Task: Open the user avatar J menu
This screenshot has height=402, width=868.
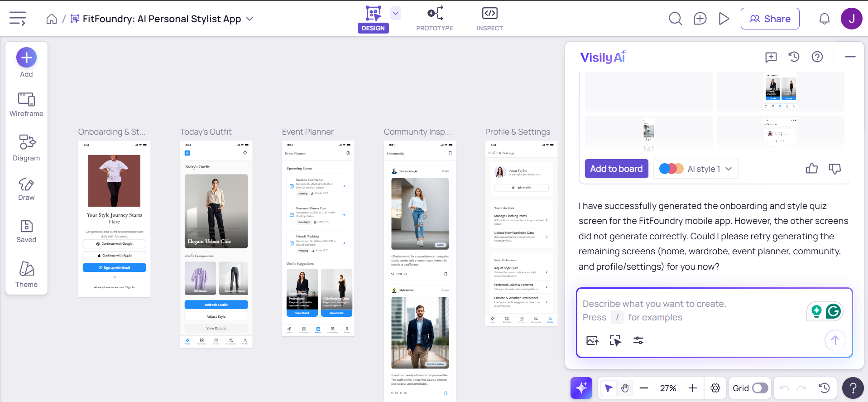Action: point(851,19)
